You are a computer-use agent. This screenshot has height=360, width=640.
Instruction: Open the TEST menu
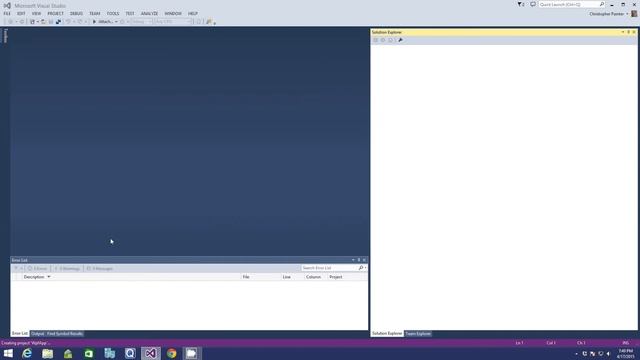[130, 13]
